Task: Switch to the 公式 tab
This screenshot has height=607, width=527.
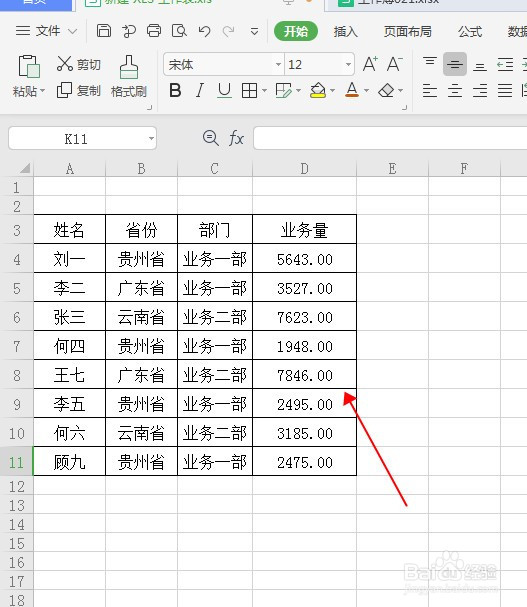Action: 470,31
